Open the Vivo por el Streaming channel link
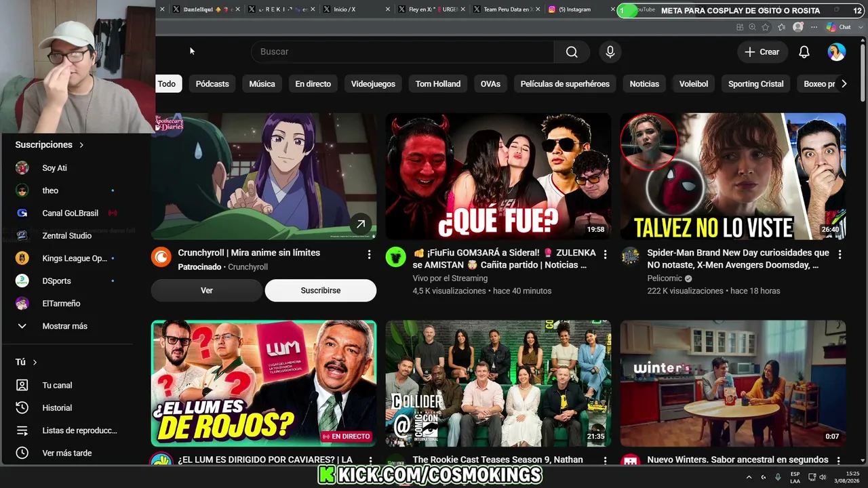Screen dimensions: 868x488 [x=450, y=278]
